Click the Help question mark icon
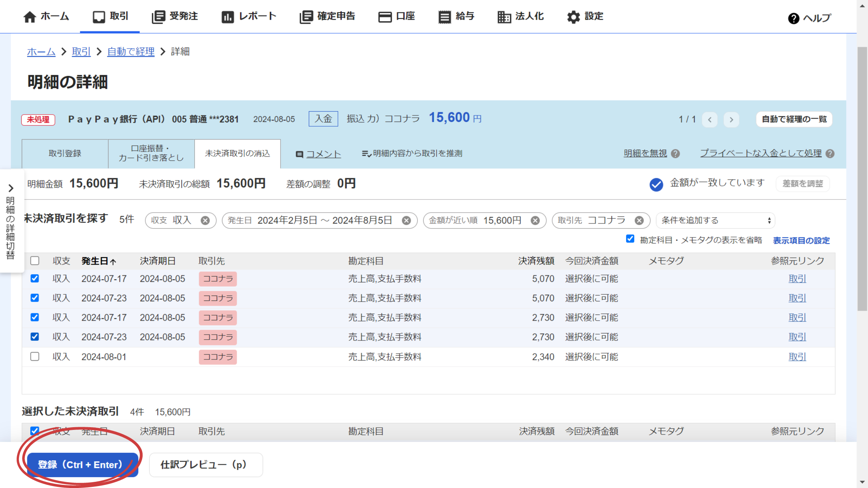The image size is (868, 488). click(793, 18)
